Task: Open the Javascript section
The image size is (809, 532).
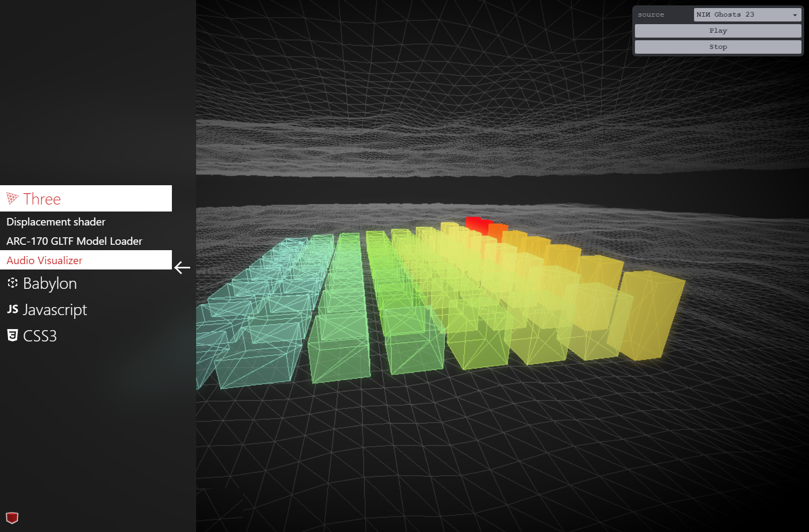Action: (x=86, y=309)
